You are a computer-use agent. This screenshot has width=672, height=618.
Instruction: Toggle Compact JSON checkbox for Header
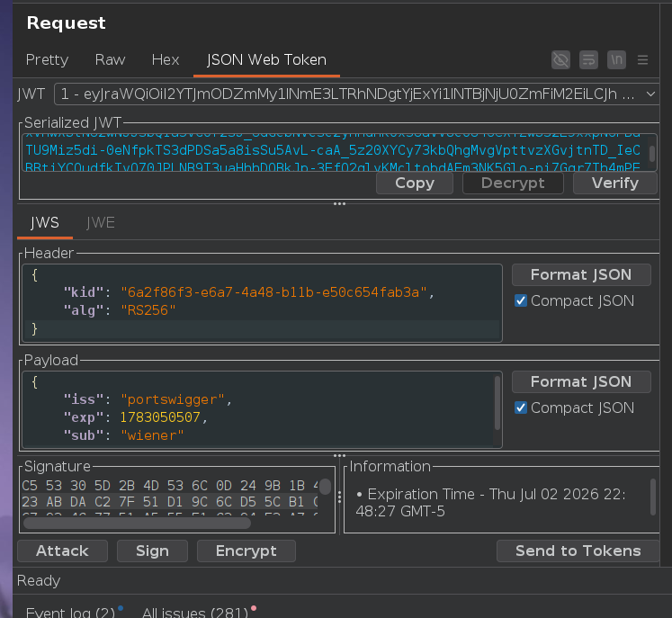520,300
